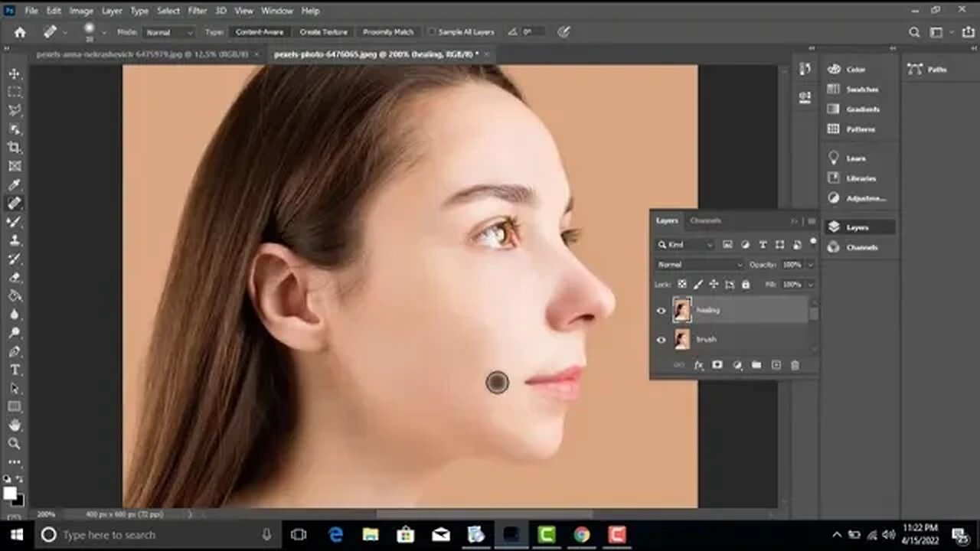Toggle pressure for size icon

[x=564, y=32]
